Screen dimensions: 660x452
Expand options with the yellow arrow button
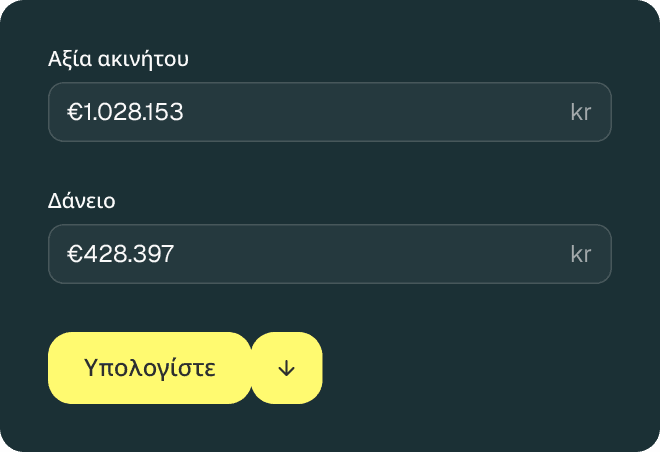tap(287, 368)
